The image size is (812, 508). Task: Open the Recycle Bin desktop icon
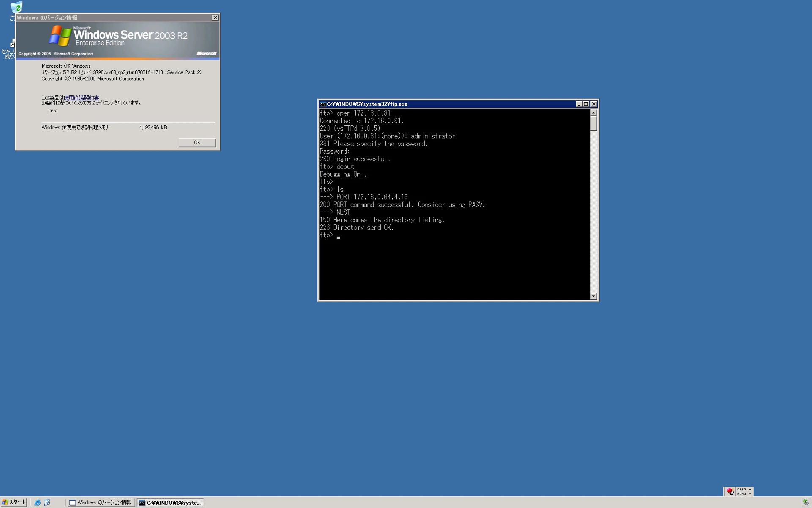[16, 7]
